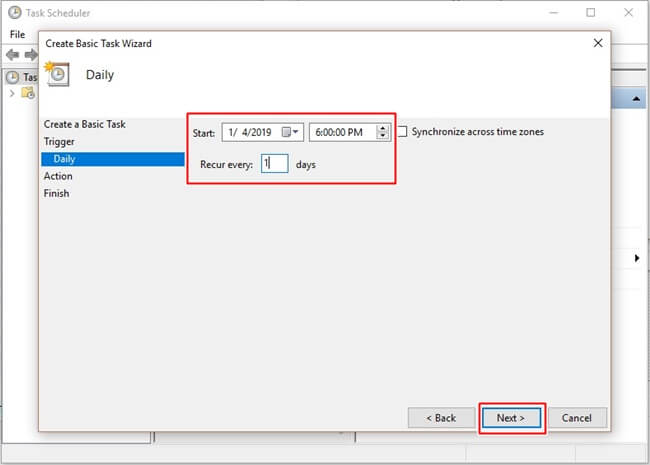The width and height of the screenshot is (650, 465).
Task: Decrease start time with down spinner arrow
Action: point(383,136)
